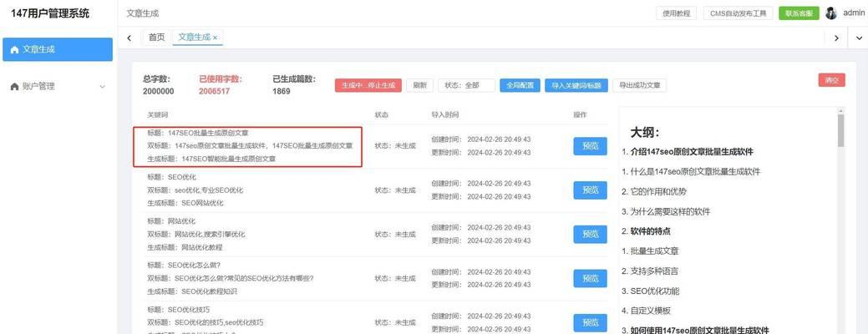Click 预览 for the SEO优化 row
This screenshot has width=868, height=334.
590,190
